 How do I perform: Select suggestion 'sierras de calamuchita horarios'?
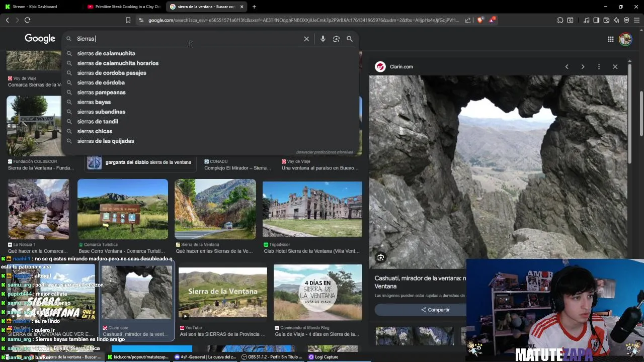[118, 63]
